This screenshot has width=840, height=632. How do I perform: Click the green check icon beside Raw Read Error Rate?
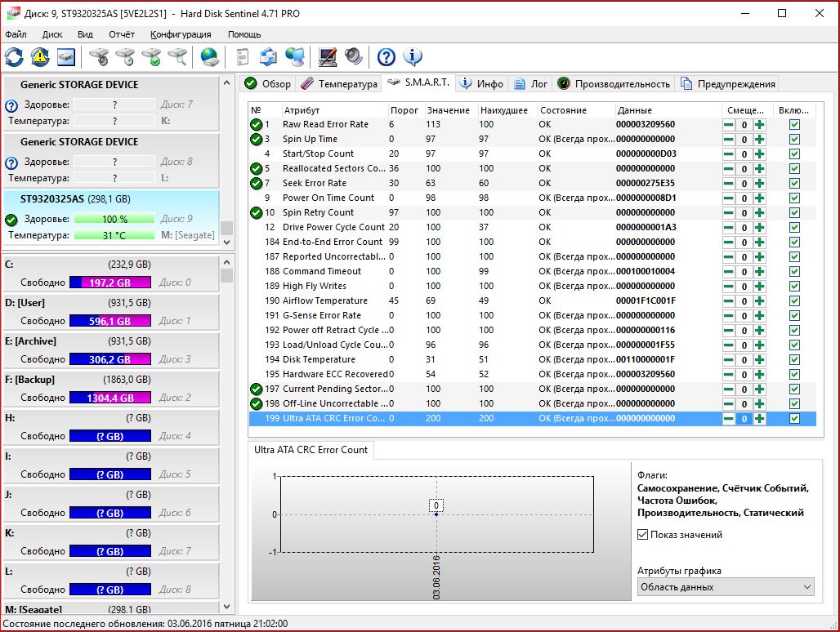coord(256,125)
